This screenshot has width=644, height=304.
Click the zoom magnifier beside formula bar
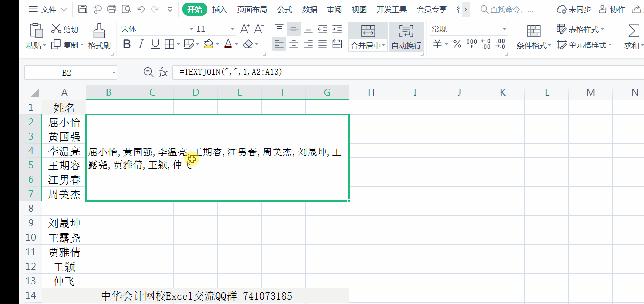click(x=148, y=72)
